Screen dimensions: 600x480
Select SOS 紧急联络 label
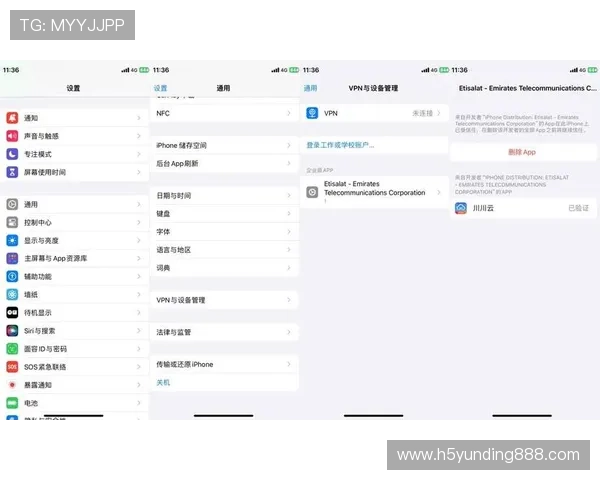pyautogui.click(x=45, y=367)
